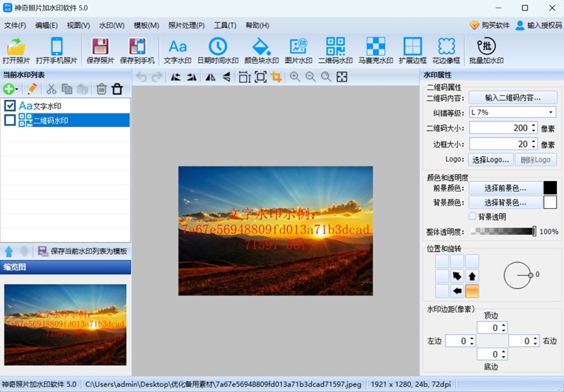
Task: Open the 扩展边框 tool
Action: coord(412,51)
